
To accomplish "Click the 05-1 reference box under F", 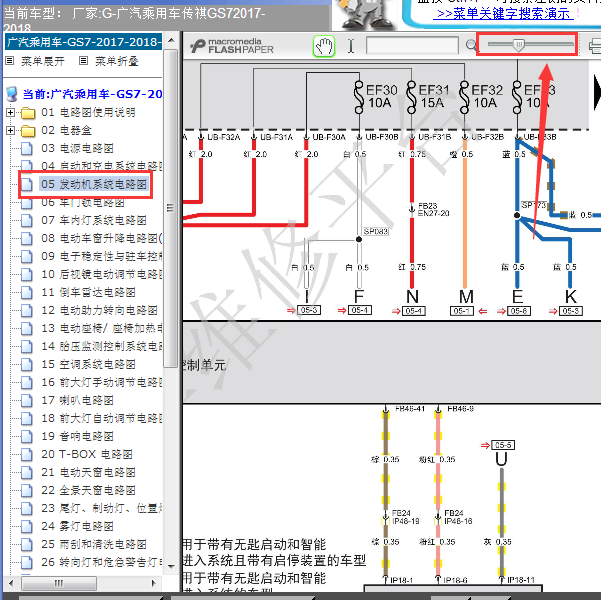I will (360, 310).
